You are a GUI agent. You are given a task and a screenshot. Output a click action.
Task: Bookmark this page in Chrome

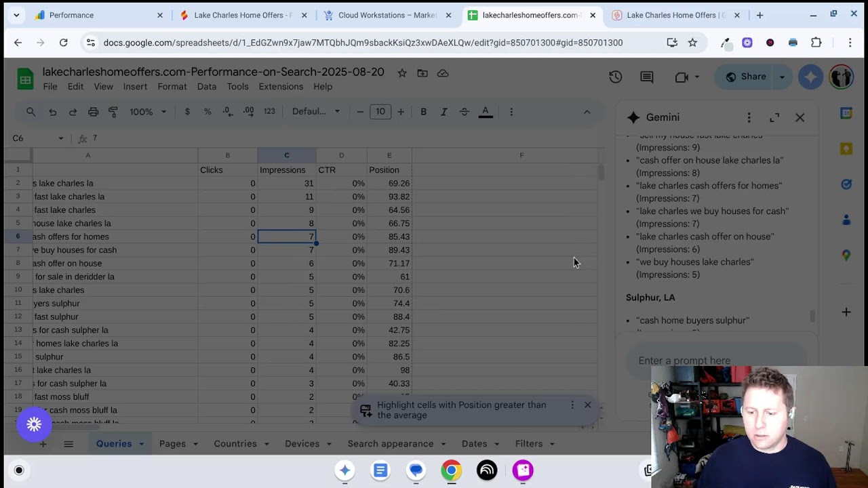[x=692, y=43]
